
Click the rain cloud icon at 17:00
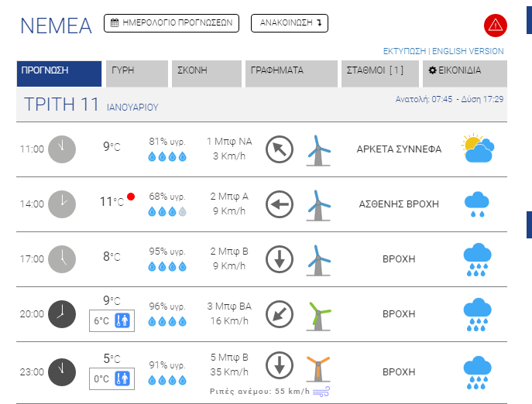478,259
